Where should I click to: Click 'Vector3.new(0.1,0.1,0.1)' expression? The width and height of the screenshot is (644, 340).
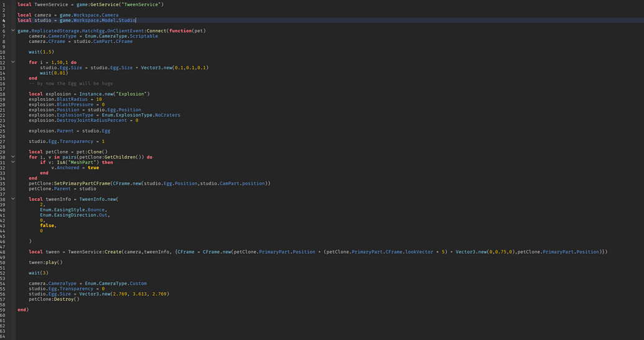coord(175,68)
